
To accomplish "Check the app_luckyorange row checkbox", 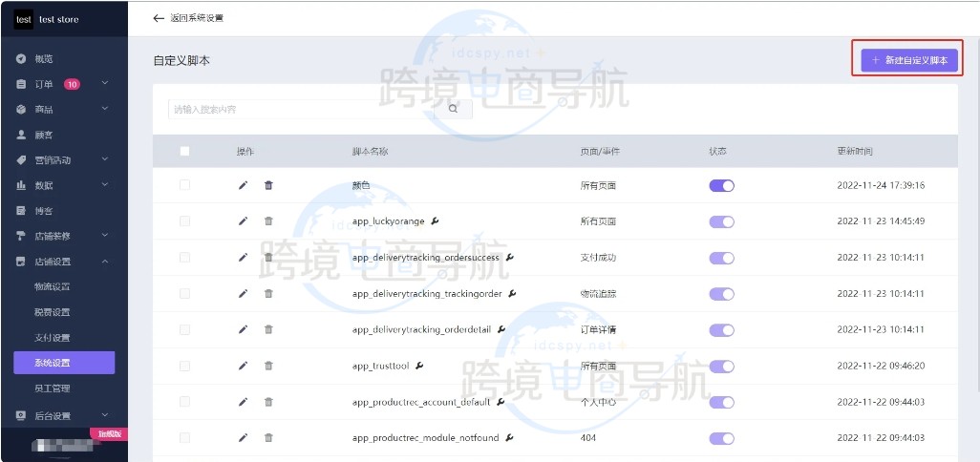I will click(184, 221).
